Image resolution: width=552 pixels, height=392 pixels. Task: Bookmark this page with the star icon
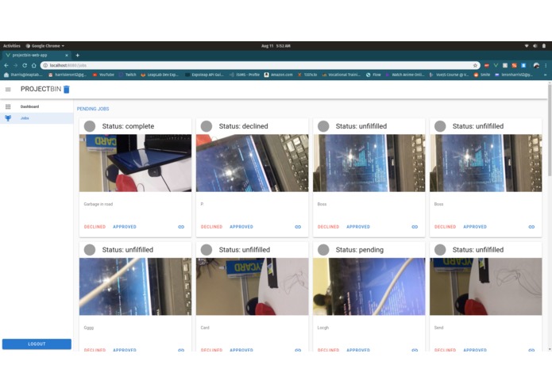click(x=475, y=65)
